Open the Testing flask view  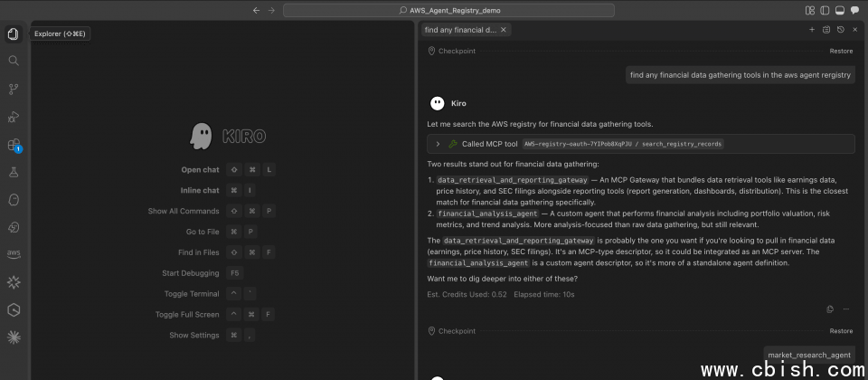coord(14,172)
